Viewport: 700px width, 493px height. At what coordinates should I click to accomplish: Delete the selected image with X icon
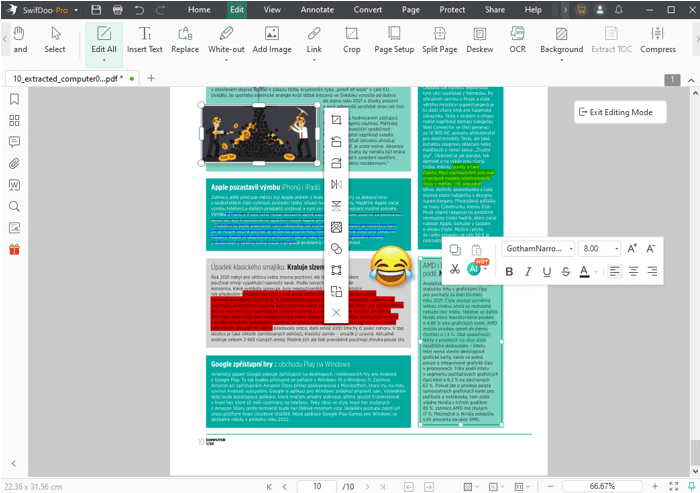(336, 313)
